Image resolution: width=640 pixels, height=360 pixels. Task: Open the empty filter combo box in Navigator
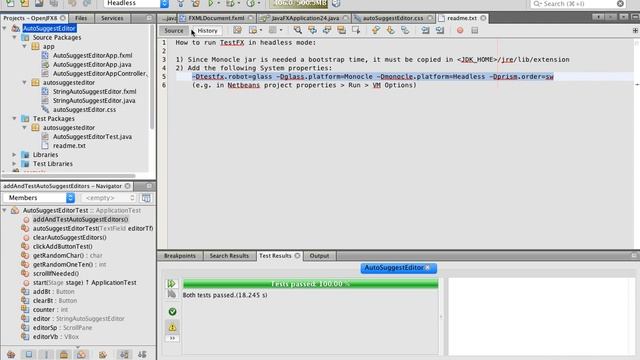[108, 198]
